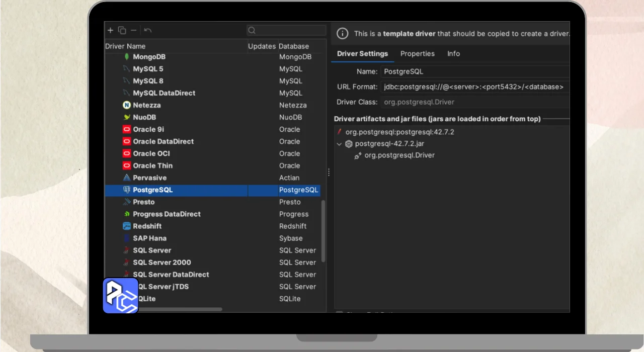Click the Netezza driver icon
The width and height of the screenshot is (644, 352).
point(127,105)
